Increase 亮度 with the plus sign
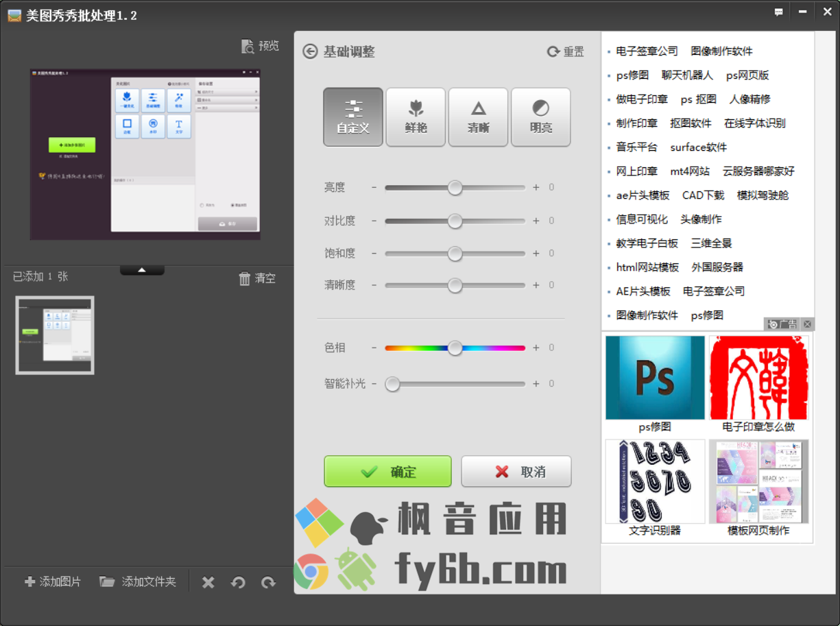Screen dimensions: 840x626 pyautogui.click(x=536, y=187)
